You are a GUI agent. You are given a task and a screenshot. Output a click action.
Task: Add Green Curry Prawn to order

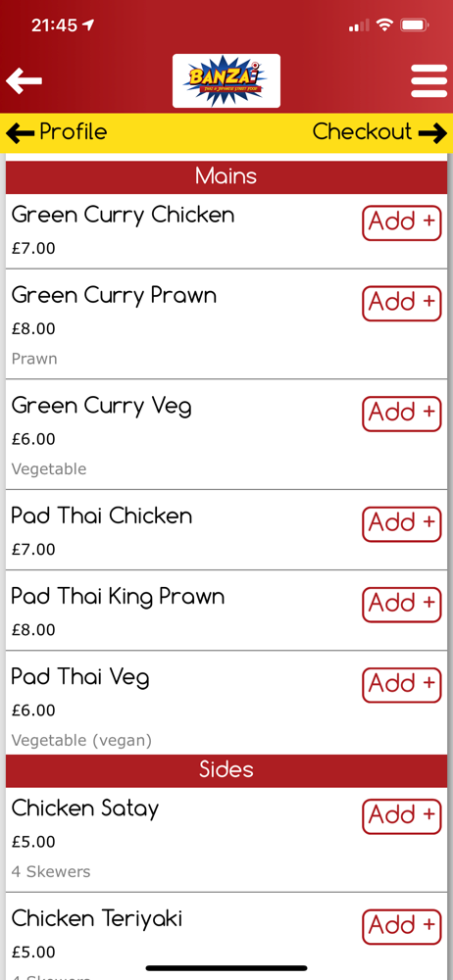[x=402, y=303]
